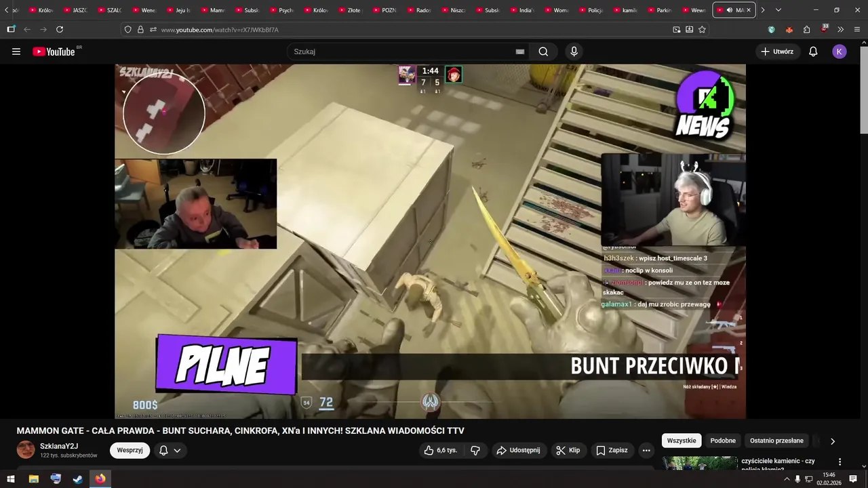Select the Wszystkie filter chip

point(682,441)
